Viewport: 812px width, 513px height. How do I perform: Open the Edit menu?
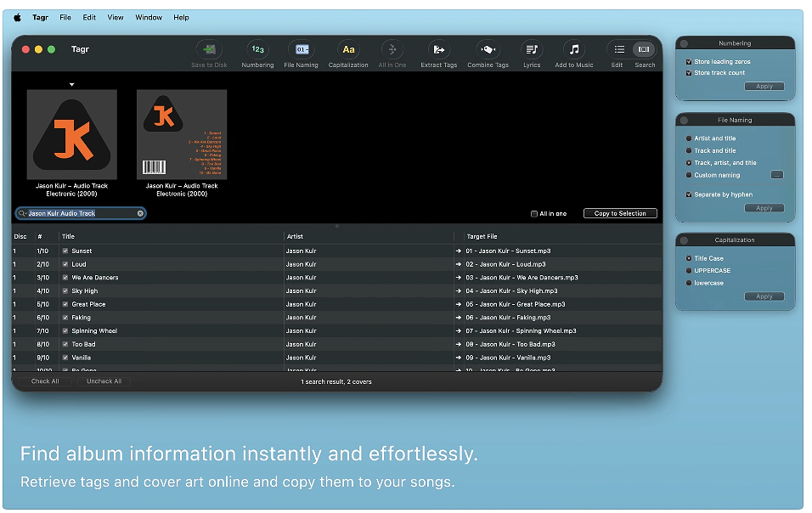tap(89, 18)
